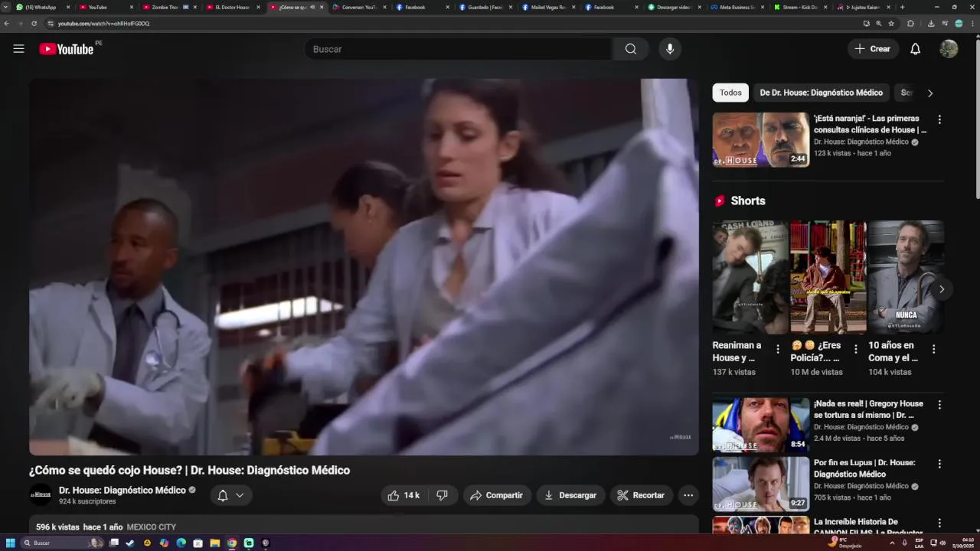Open a new browser tab
The height and width of the screenshot is (551, 980).
coord(902,7)
